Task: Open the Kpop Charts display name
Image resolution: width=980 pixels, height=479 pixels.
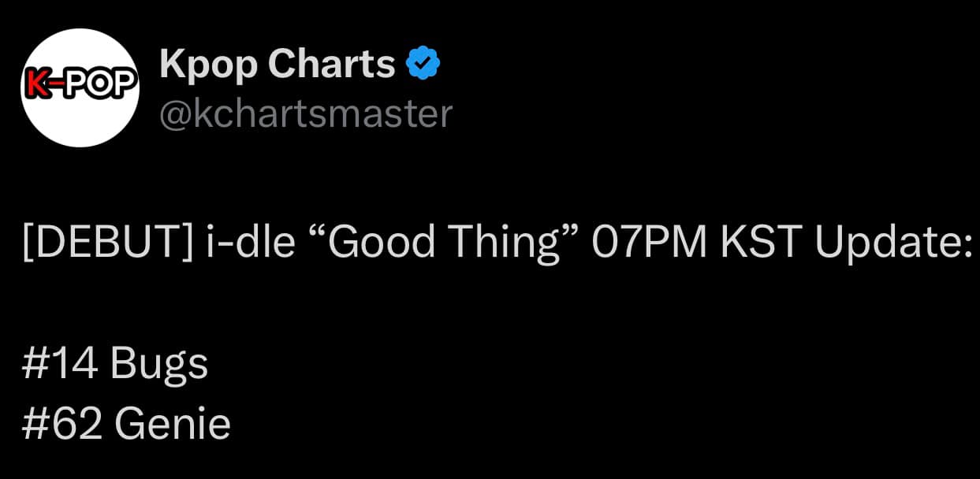Action: [x=277, y=65]
